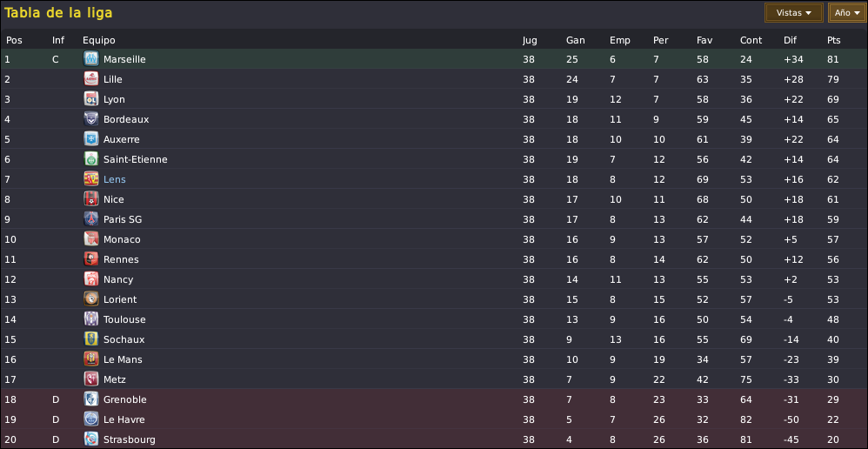Click the Dif column header

(790, 40)
